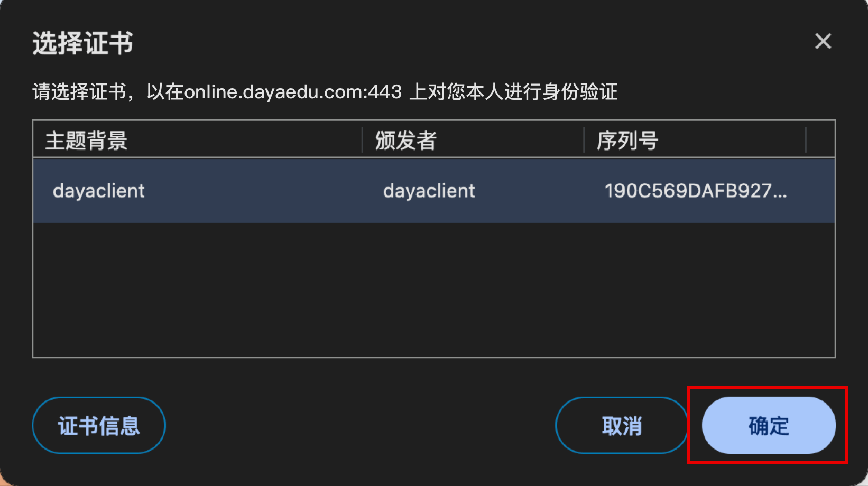Sort by the 序列号 column header

(695, 141)
